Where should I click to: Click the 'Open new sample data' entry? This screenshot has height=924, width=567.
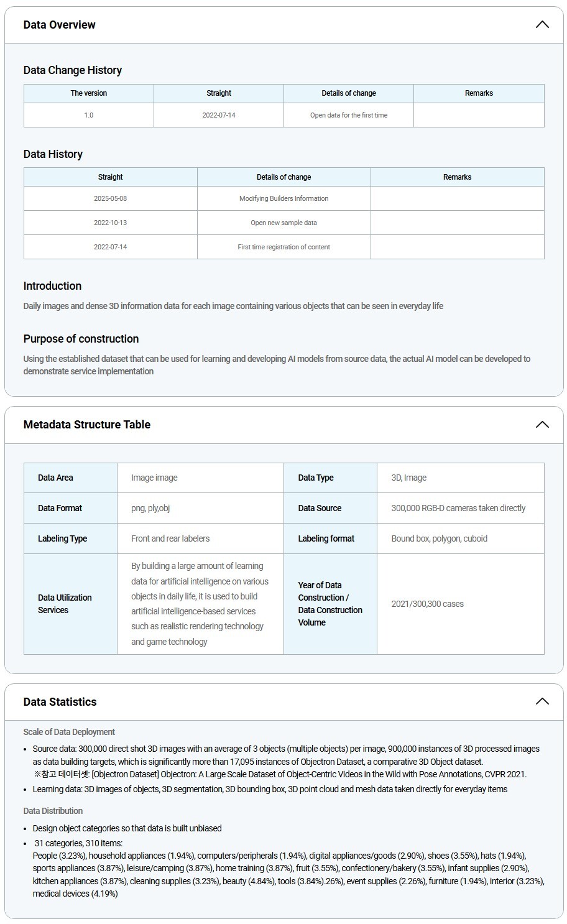(283, 223)
